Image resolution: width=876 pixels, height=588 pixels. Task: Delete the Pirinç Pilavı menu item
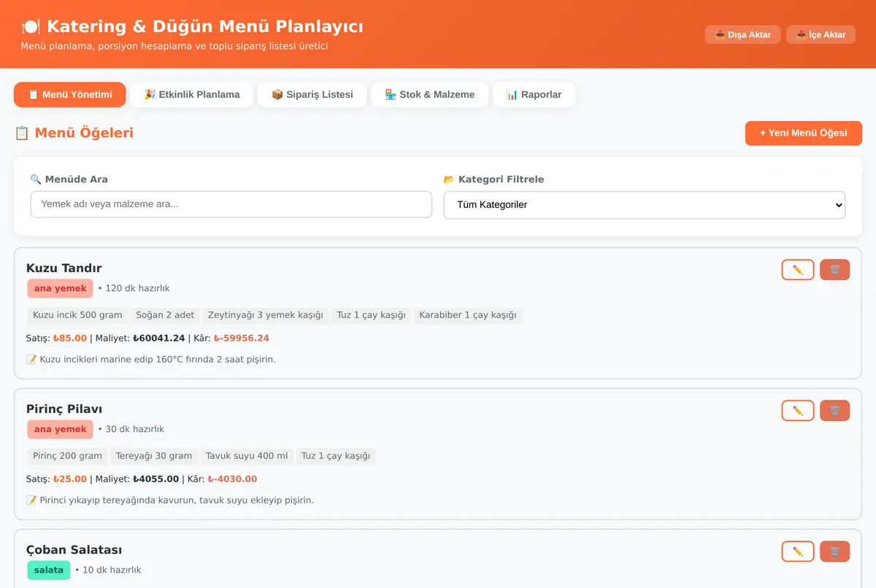click(x=835, y=411)
